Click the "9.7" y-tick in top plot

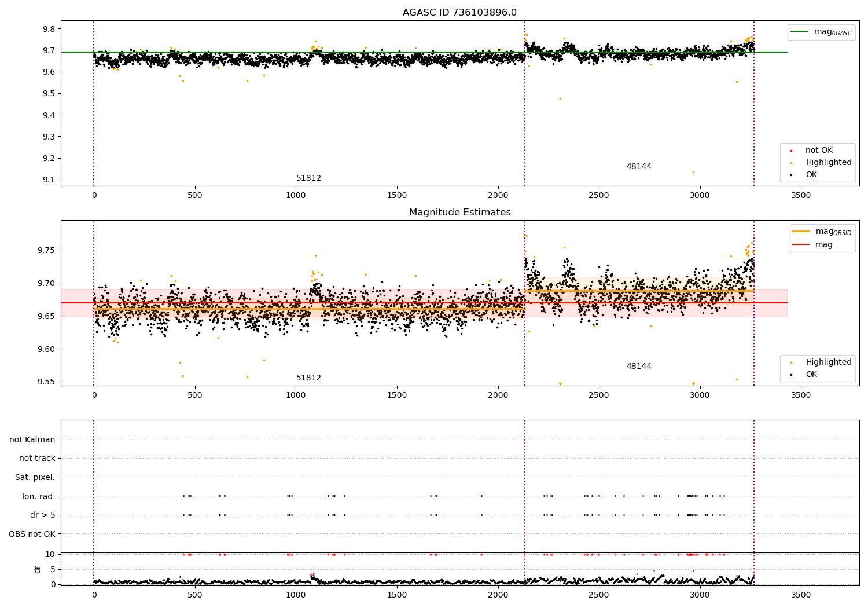pos(49,51)
